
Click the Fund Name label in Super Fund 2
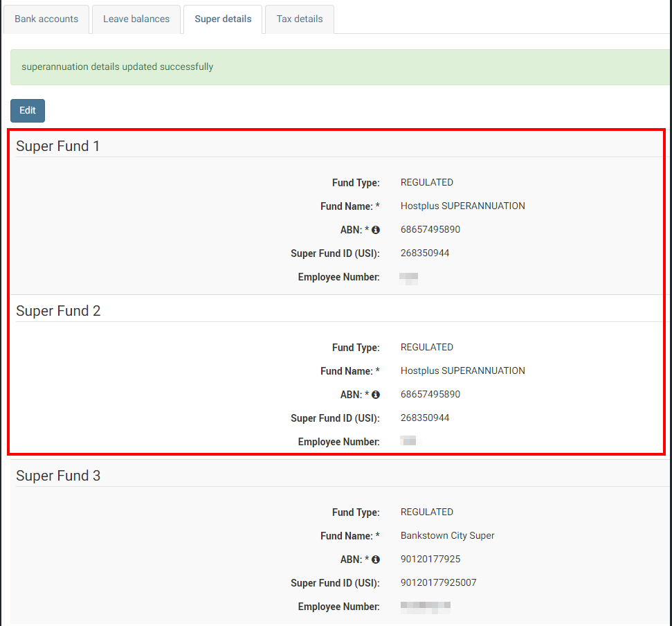pos(350,371)
